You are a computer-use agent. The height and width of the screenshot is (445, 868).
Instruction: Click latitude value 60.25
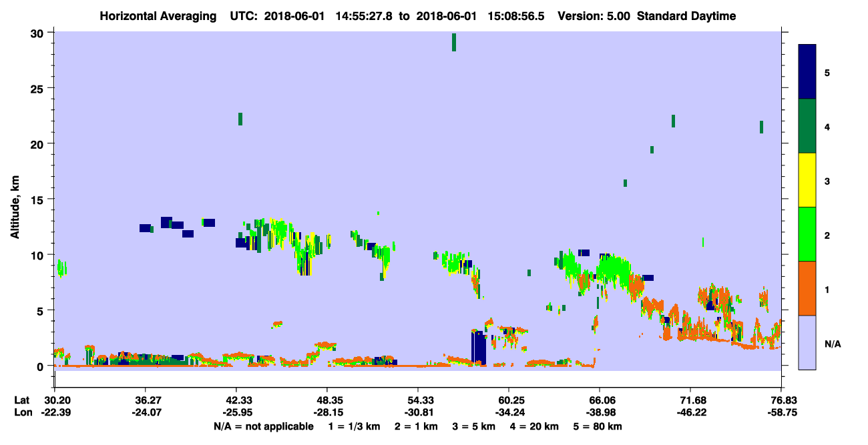coord(509,400)
